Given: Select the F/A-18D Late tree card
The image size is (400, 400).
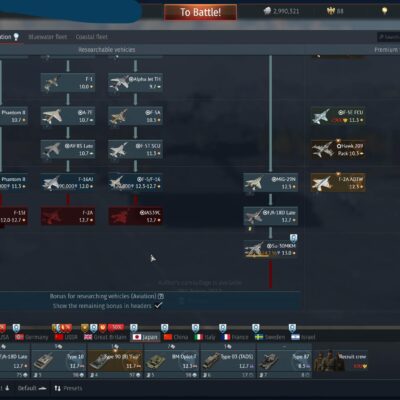Looking at the screenshot, I should [270, 216].
